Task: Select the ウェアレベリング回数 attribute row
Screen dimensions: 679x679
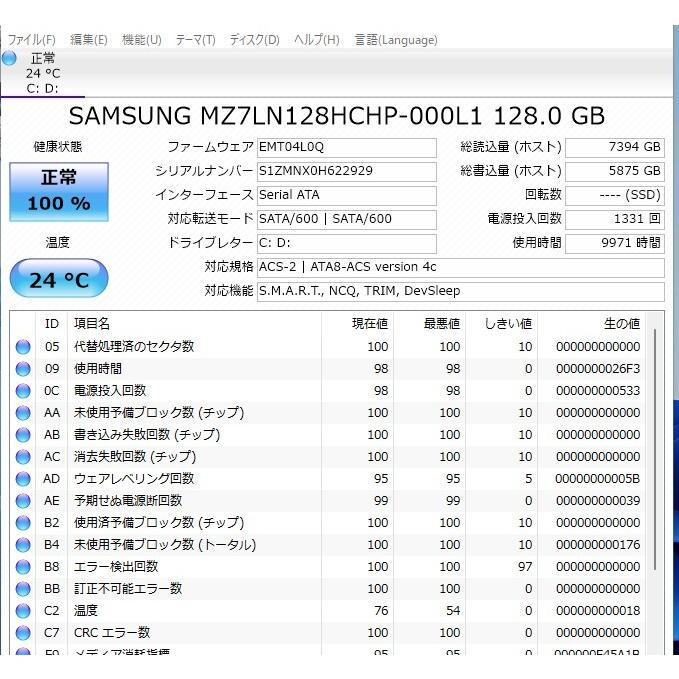Action: [328, 479]
